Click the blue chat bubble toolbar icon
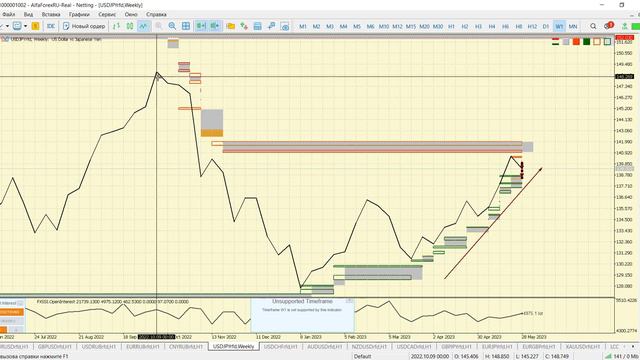The height and width of the screenshot is (360, 640). [x=17, y=26]
